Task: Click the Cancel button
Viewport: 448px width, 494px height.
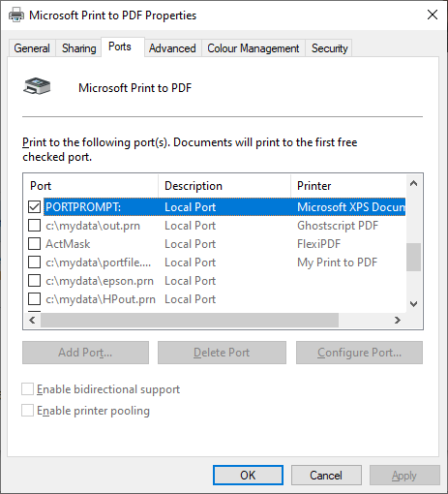Action: (326, 475)
